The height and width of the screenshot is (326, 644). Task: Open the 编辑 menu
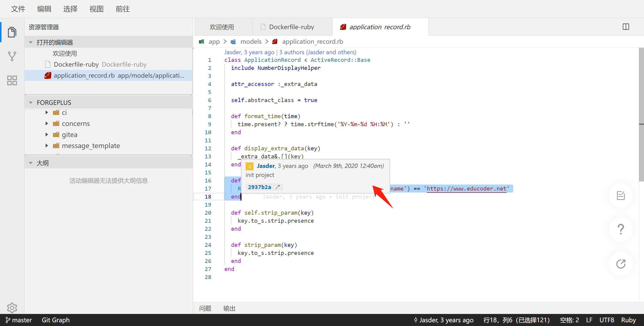pyautogui.click(x=44, y=9)
